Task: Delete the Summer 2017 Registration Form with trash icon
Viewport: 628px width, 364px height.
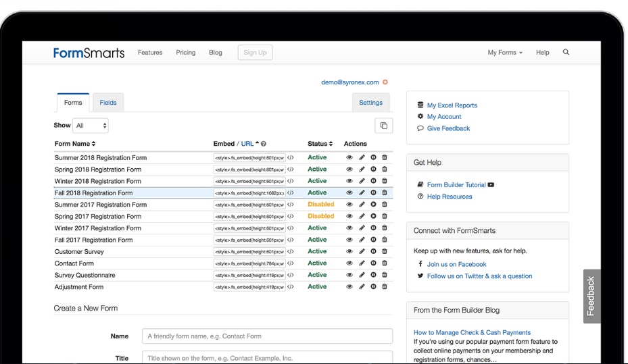Action: [x=385, y=205]
